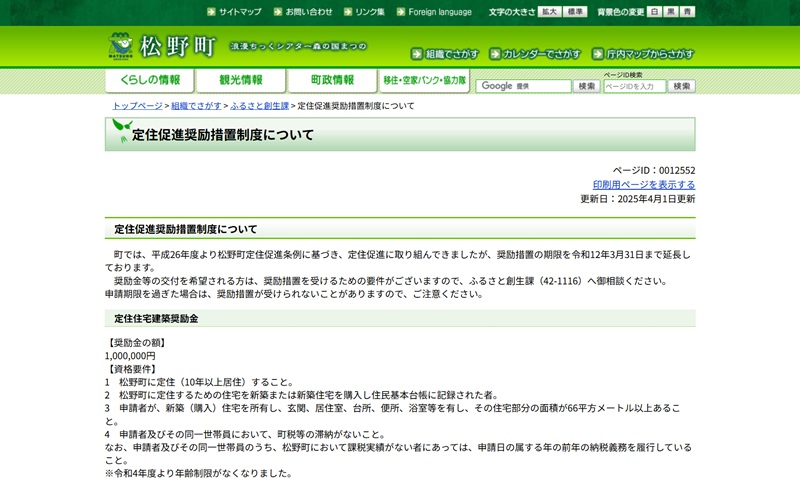Click the Matsuno town logo emblem
The height and width of the screenshot is (491, 800).
click(120, 45)
